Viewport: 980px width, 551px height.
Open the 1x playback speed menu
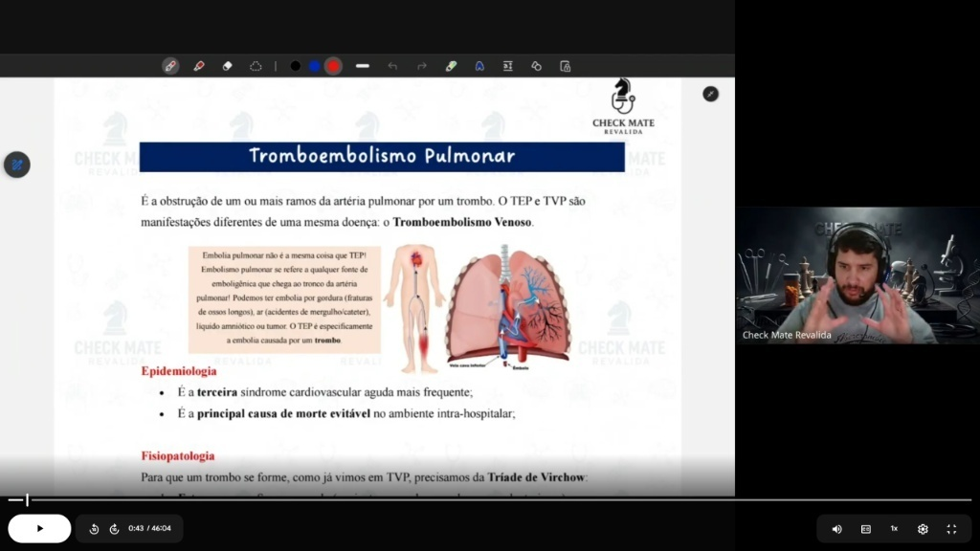895,529
